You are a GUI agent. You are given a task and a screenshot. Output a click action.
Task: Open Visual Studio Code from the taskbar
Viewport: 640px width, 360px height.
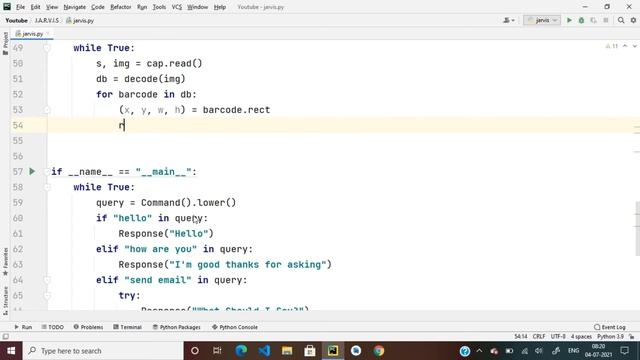pyautogui.click(x=264, y=351)
